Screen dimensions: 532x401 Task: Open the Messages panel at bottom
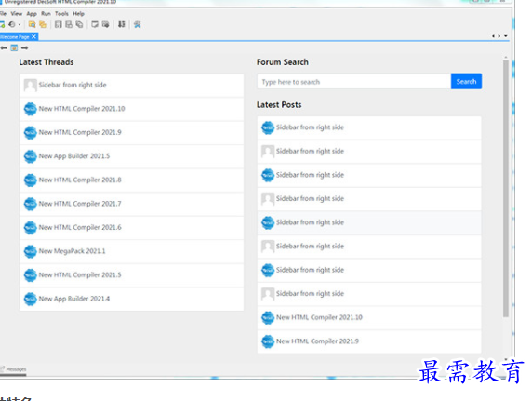(x=13, y=369)
